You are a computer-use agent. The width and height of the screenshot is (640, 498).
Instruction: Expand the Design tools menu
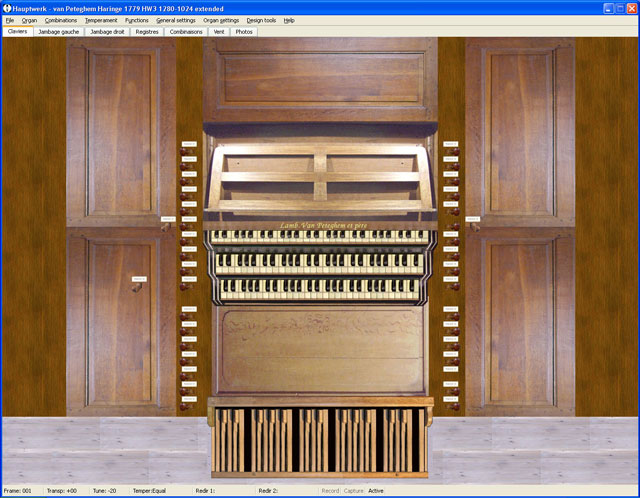point(261,20)
